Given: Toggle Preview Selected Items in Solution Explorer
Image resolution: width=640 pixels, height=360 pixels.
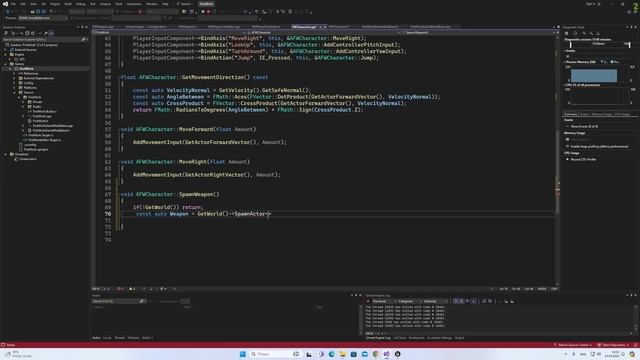Looking at the screenshot, I should pyautogui.click(x=51, y=33).
